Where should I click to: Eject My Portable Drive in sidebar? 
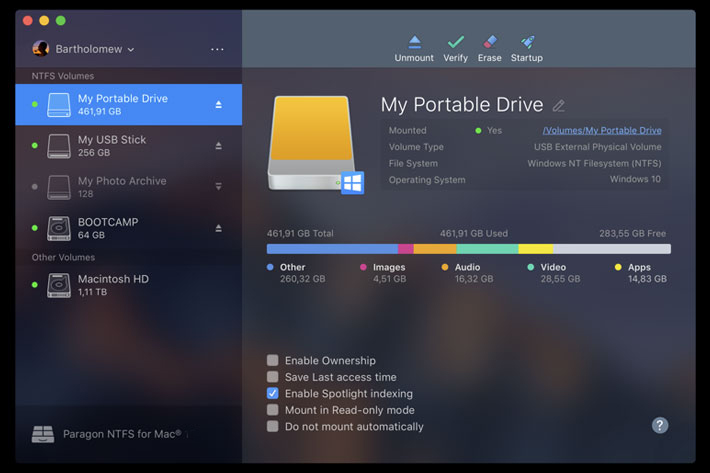218,105
